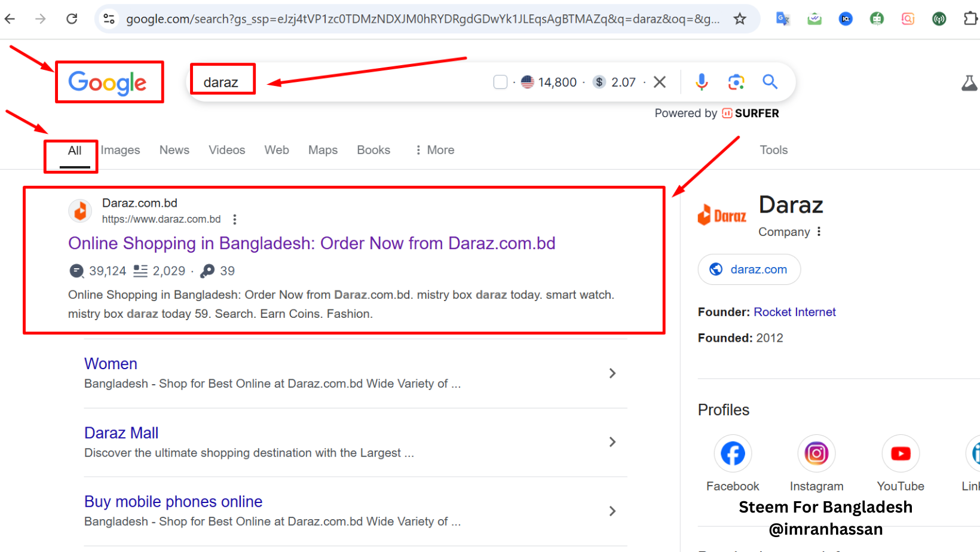Open knowledge panel options beside Company

(x=819, y=232)
